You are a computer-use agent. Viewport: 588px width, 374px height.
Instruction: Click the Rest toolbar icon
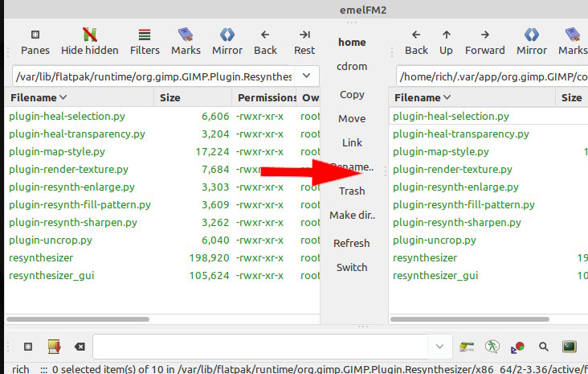(x=304, y=35)
